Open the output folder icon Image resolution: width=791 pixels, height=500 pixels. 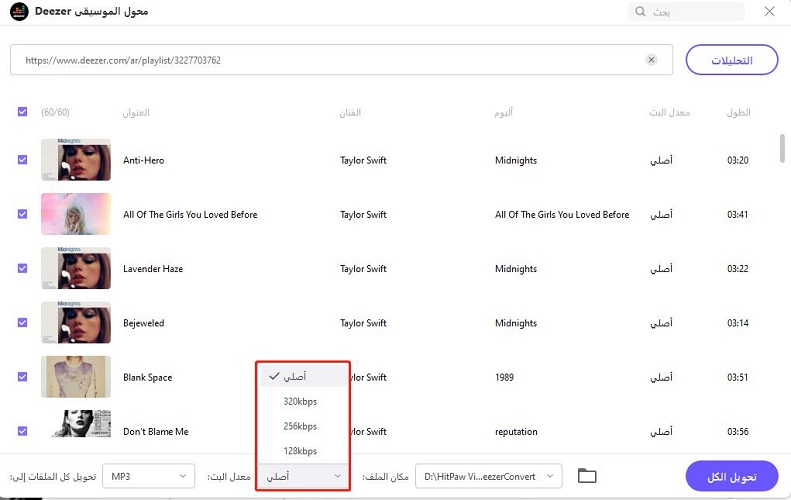(x=587, y=476)
